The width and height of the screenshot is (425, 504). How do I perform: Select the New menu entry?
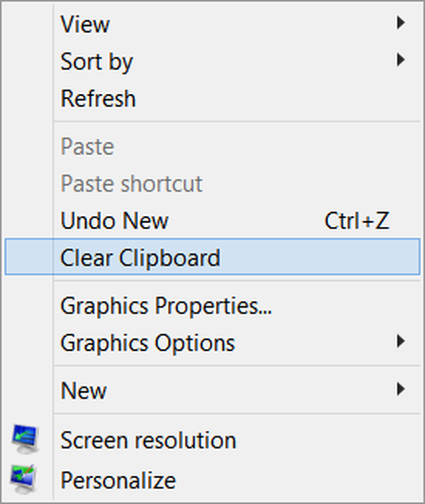pyautogui.click(x=84, y=391)
